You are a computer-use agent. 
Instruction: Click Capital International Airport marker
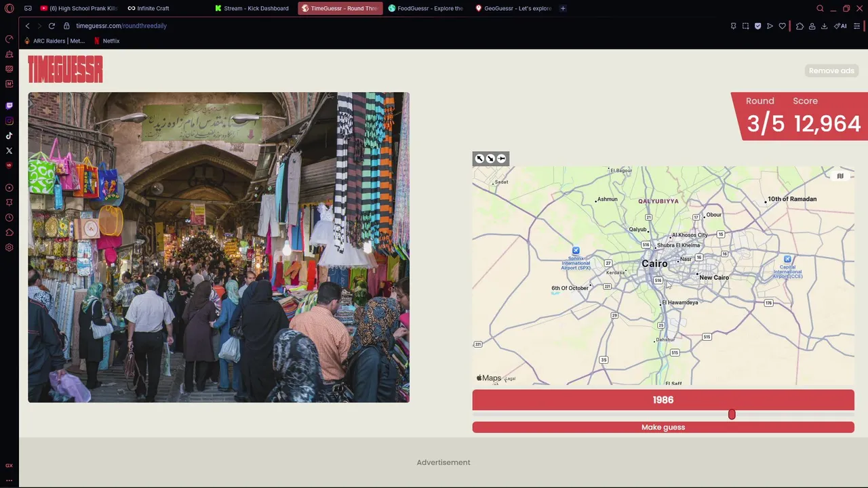[787, 259]
